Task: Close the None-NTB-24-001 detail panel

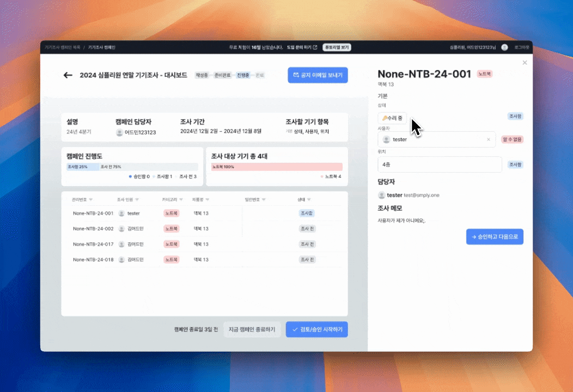Action: click(x=525, y=63)
